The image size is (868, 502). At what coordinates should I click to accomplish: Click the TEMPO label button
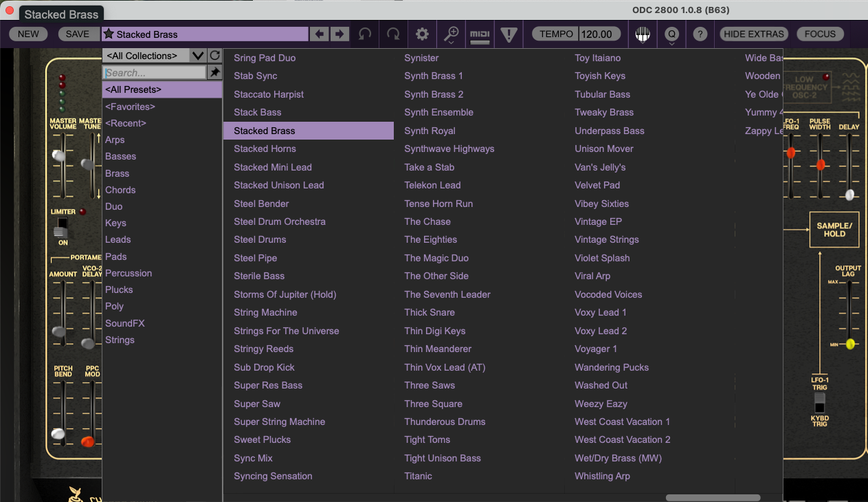556,34
